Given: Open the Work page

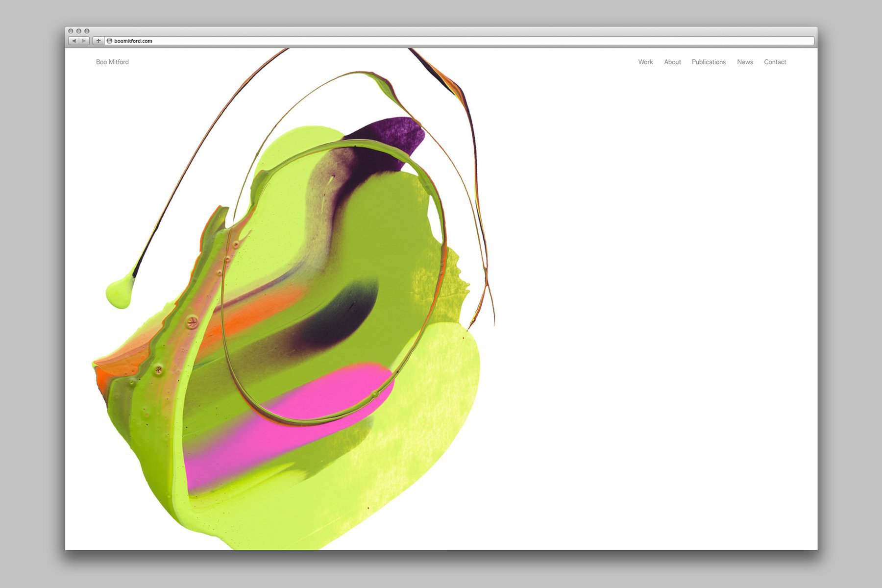Looking at the screenshot, I should point(645,62).
